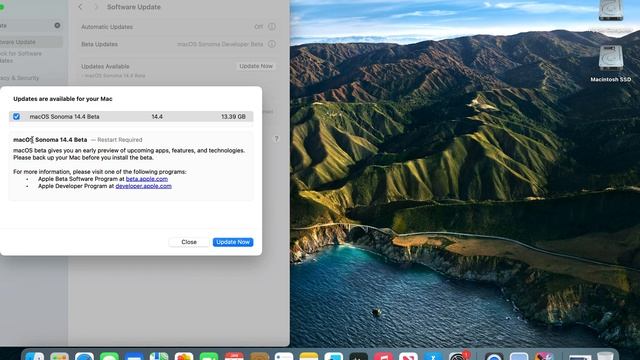Go forward with the right chevron in Software Update
Image resolution: width=640 pixels, height=360 pixels.
coord(96,7)
